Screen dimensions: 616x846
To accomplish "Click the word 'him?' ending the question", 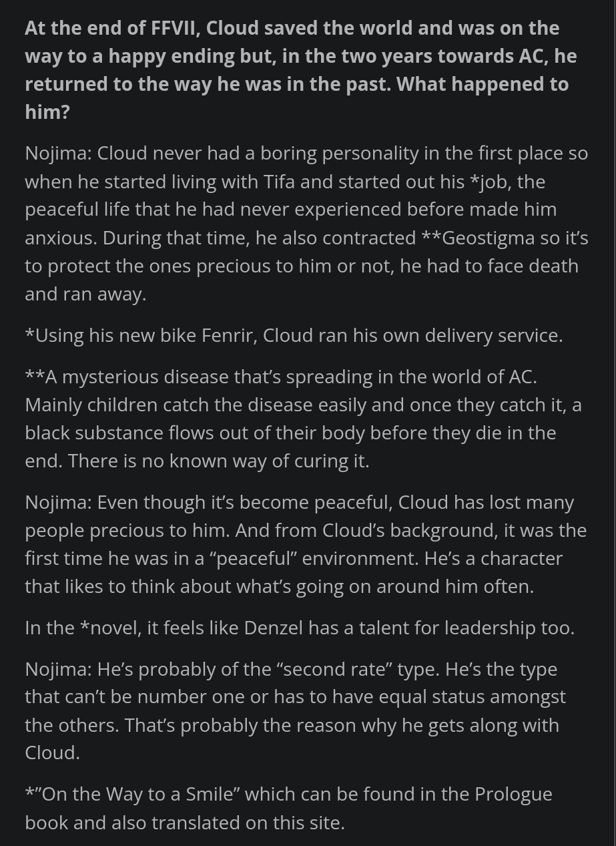I will click(x=47, y=112).
